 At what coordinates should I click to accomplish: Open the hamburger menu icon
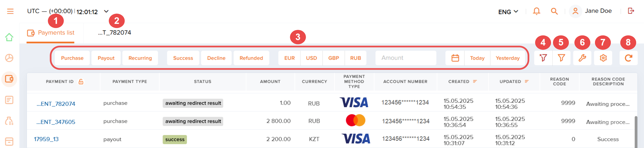tap(10, 11)
